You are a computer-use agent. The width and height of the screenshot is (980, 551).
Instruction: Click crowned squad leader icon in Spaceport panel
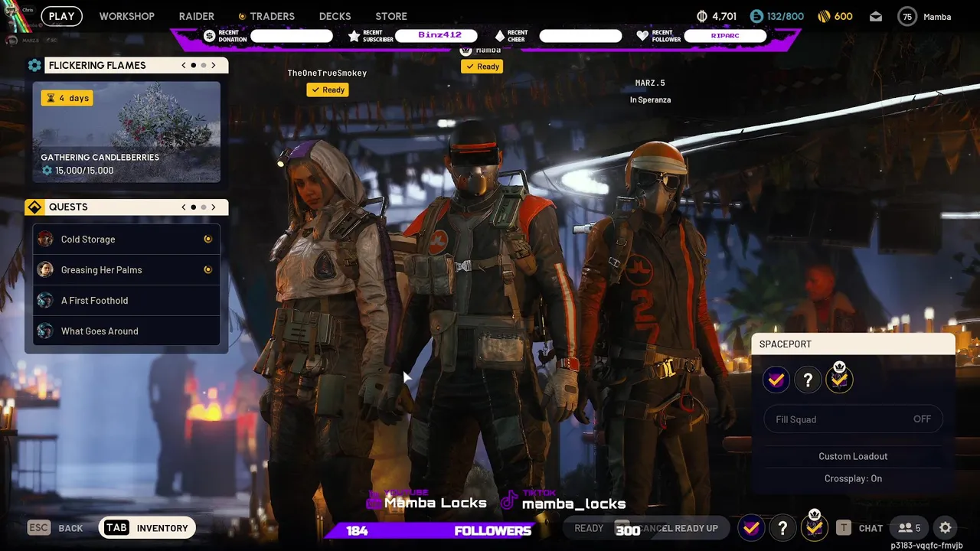(839, 377)
